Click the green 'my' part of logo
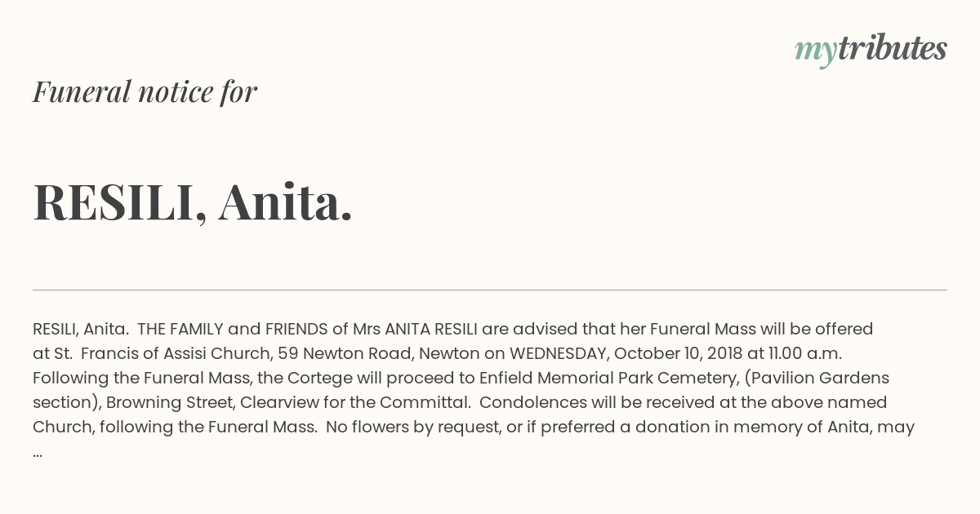Screen dimensions: 980x514 coord(815,51)
